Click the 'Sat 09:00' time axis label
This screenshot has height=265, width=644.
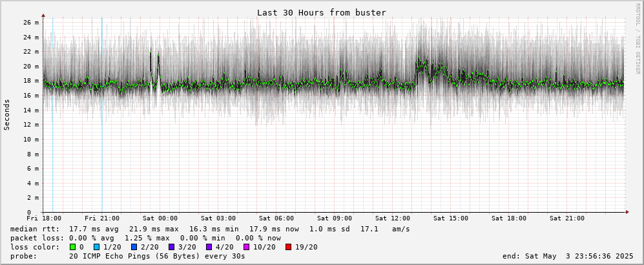click(x=335, y=218)
